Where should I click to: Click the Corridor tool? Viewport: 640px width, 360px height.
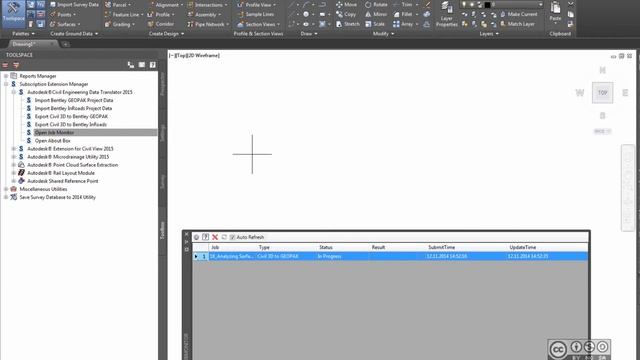click(x=161, y=24)
